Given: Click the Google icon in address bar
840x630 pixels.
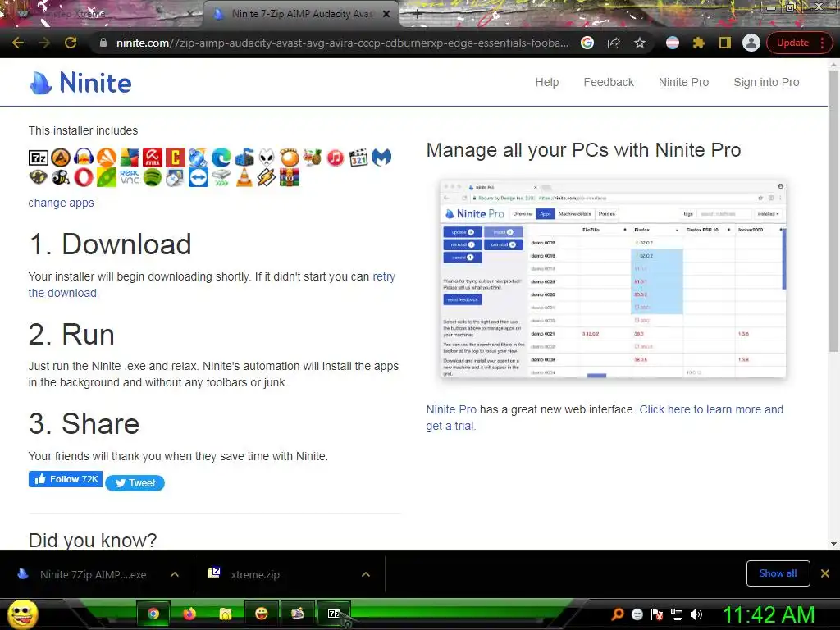Looking at the screenshot, I should tap(587, 43).
